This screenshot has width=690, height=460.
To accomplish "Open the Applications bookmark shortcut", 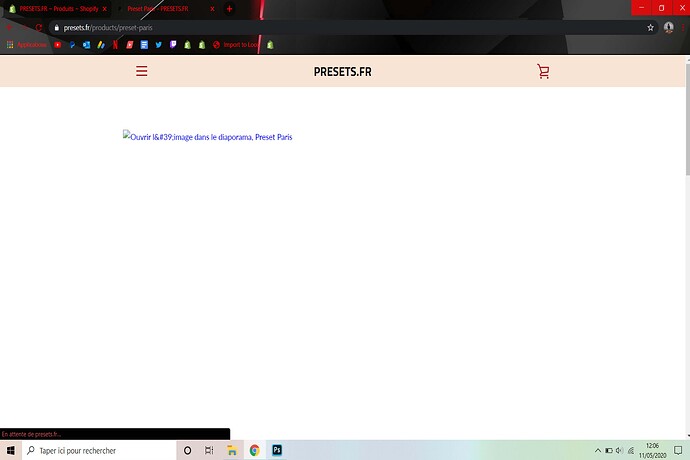I will point(26,44).
